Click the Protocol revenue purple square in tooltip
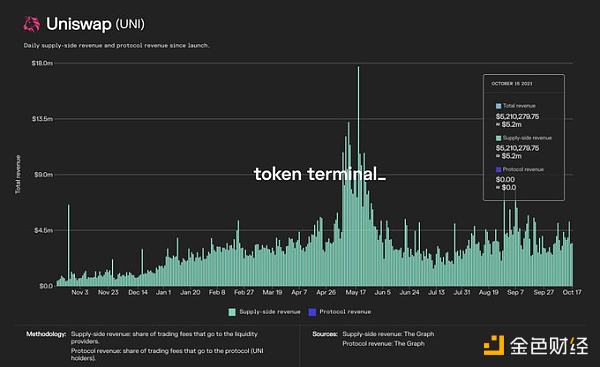The height and width of the screenshot is (367, 600). pyautogui.click(x=499, y=170)
